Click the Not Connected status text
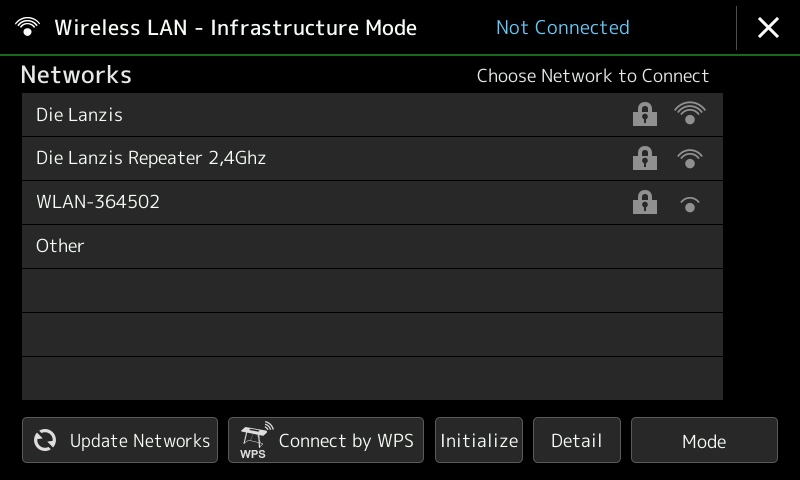Viewport: 800px width, 480px height. [563, 28]
